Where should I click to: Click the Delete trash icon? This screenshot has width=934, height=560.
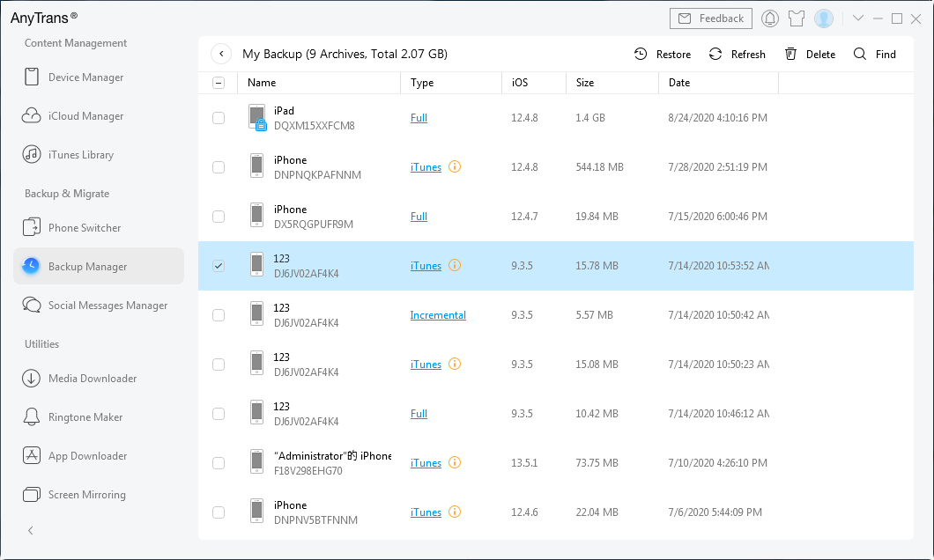[790, 55]
